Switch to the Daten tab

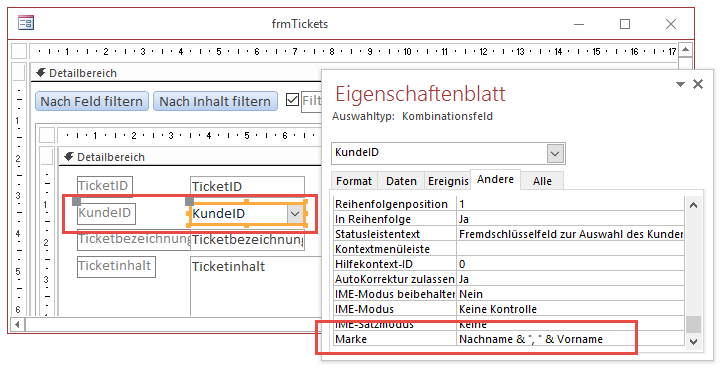pyautogui.click(x=401, y=181)
